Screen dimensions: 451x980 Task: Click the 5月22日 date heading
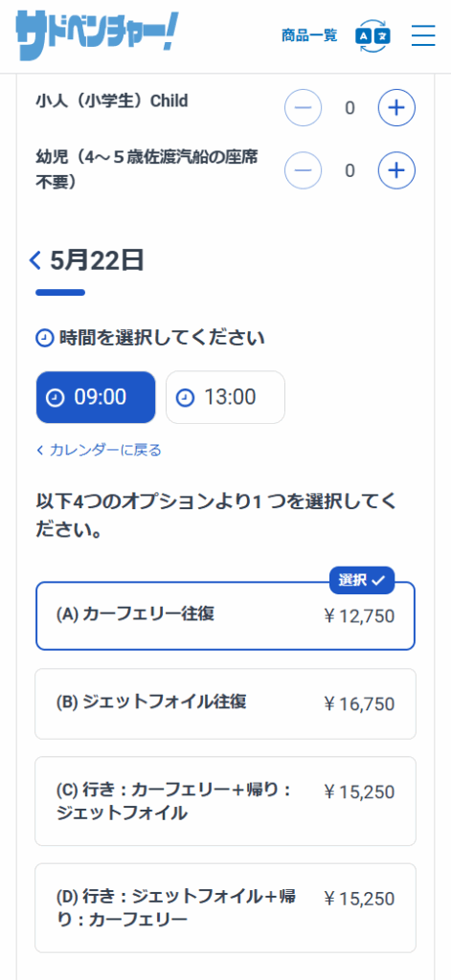point(97,260)
